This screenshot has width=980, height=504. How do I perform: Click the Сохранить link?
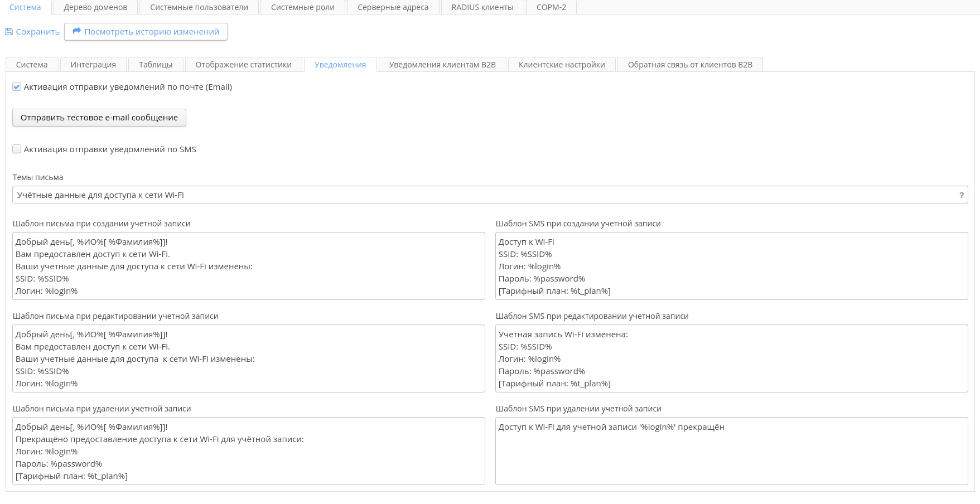pos(37,32)
